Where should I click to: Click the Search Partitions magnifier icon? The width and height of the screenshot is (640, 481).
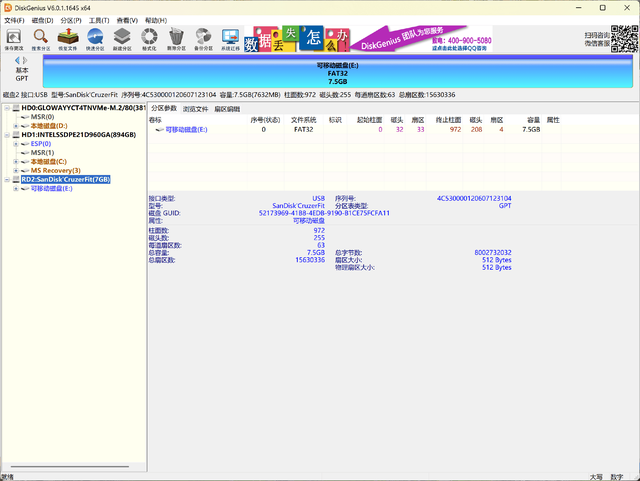41,37
